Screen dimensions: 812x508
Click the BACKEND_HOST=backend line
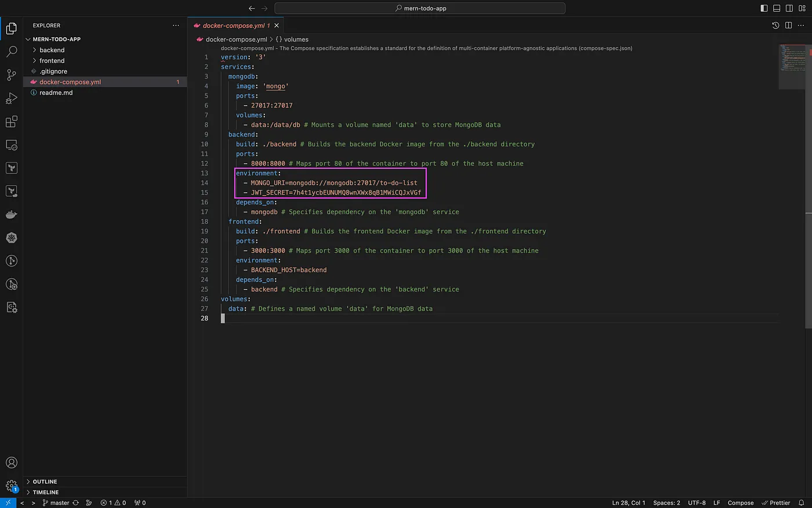tap(285, 270)
